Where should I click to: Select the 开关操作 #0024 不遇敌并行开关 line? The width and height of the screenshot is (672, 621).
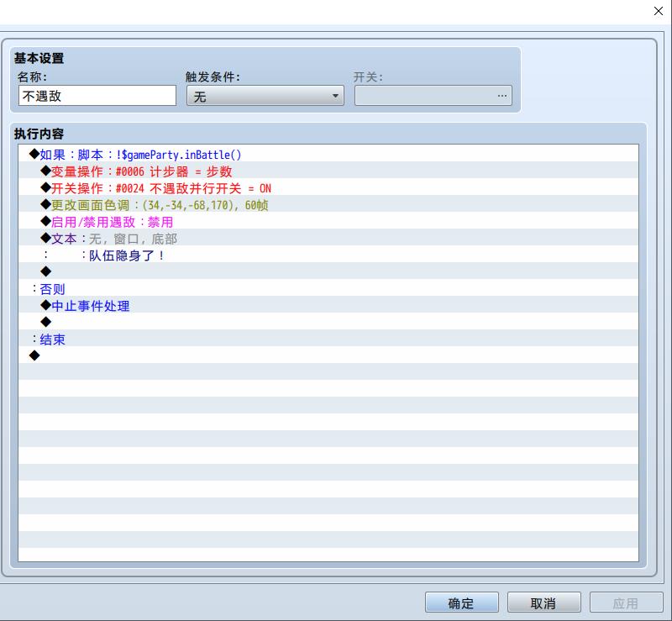328,188
